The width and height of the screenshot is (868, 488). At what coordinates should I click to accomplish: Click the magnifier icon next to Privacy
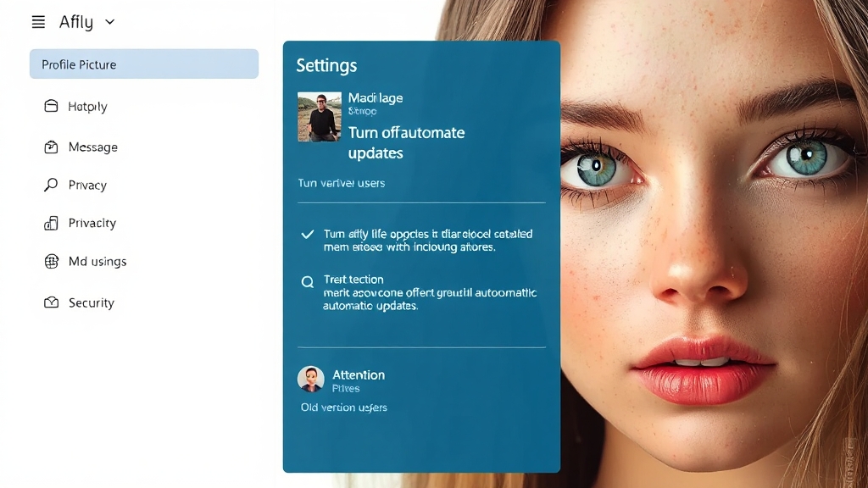[51, 185]
